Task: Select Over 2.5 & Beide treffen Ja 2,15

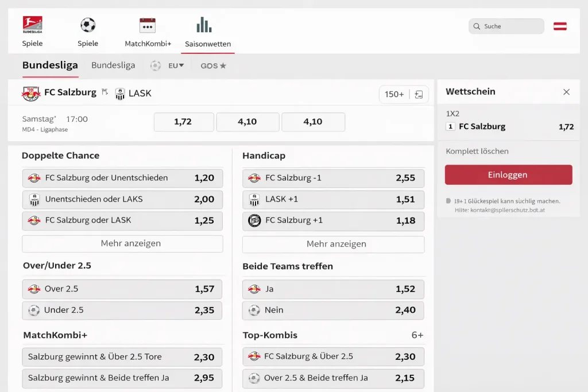Action: click(x=333, y=378)
